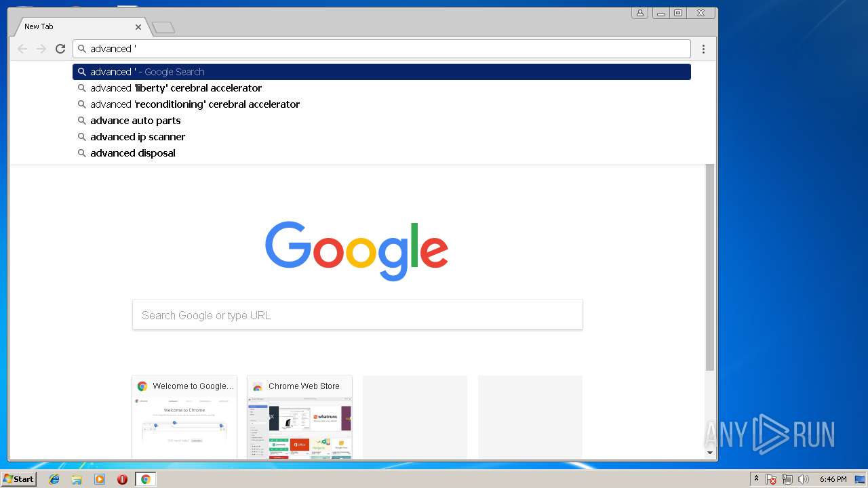The height and width of the screenshot is (488, 868).
Task: Close the Chrome window
Action: click(x=701, y=13)
